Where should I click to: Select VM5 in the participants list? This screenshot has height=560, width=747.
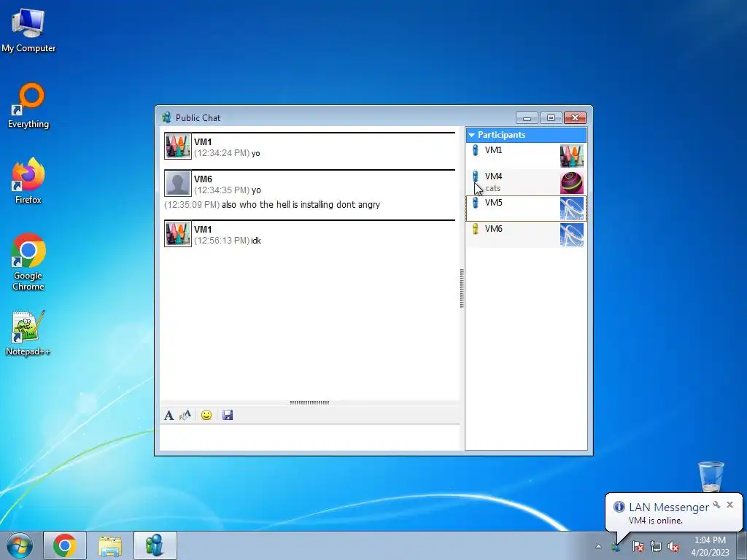526,209
